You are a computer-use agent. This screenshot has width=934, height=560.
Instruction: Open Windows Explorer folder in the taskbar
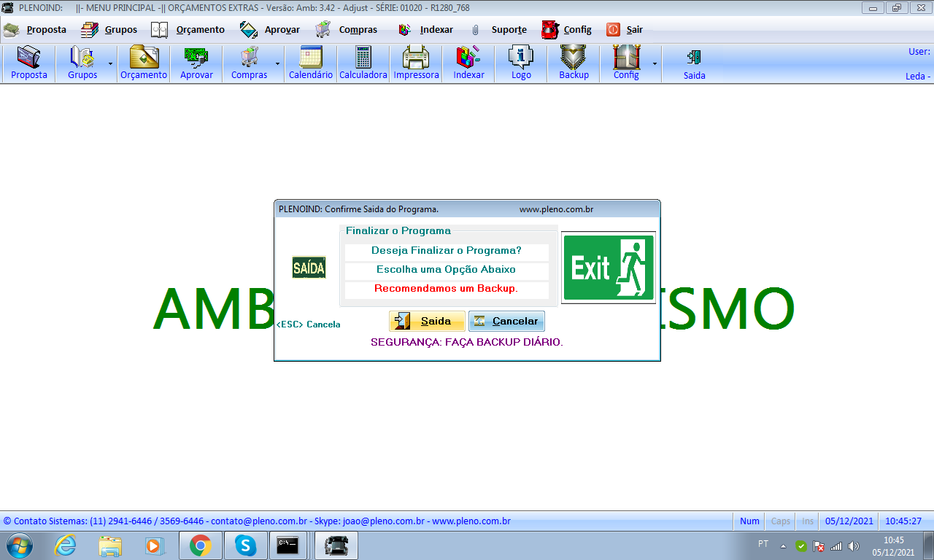tap(111, 545)
